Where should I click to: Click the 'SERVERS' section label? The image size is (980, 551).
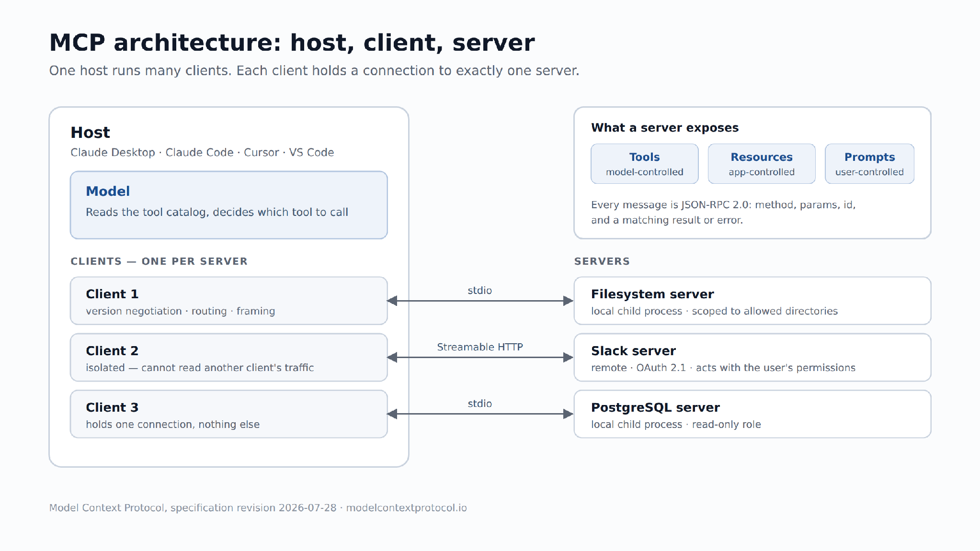pyautogui.click(x=602, y=261)
